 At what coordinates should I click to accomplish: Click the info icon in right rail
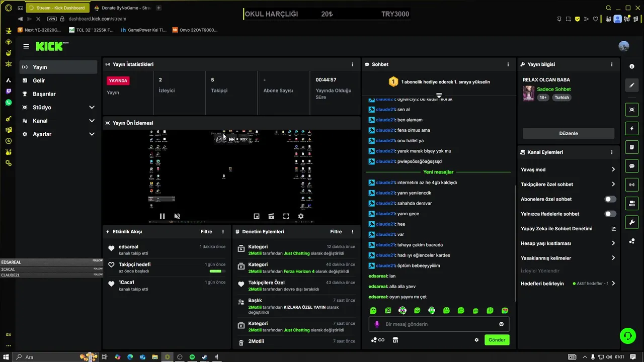click(x=632, y=66)
